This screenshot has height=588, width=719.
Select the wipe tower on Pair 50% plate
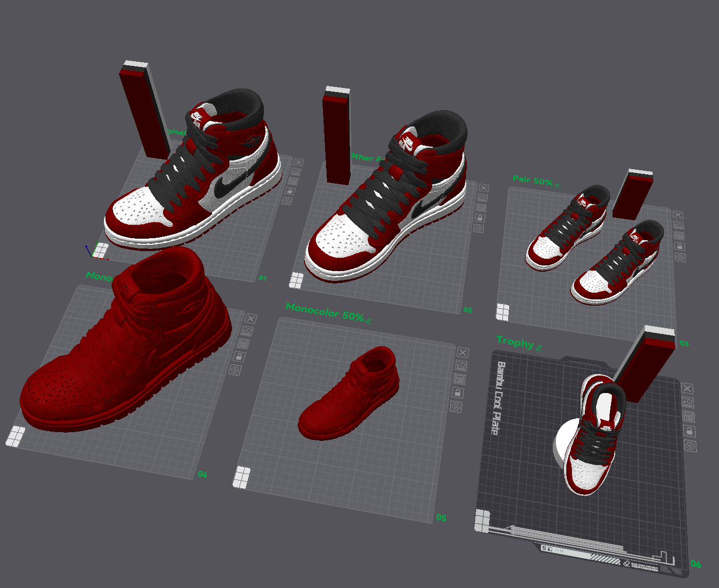pos(633,195)
